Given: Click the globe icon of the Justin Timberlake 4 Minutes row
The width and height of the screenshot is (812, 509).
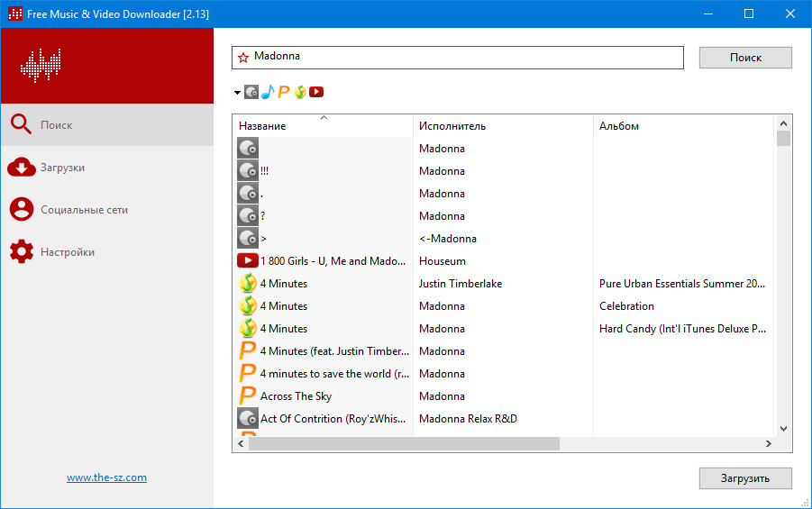Looking at the screenshot, I should point(248,283).
